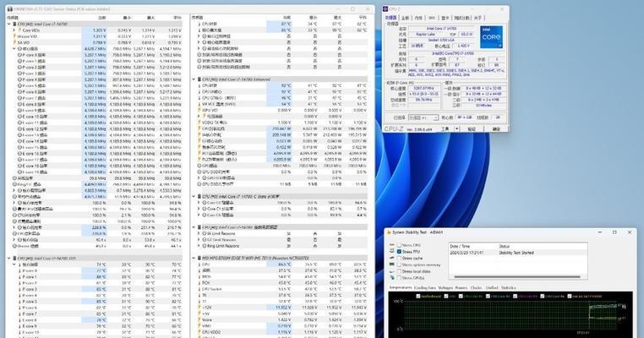Click the P-core 4 clock icon

click(x=19, y=79)
